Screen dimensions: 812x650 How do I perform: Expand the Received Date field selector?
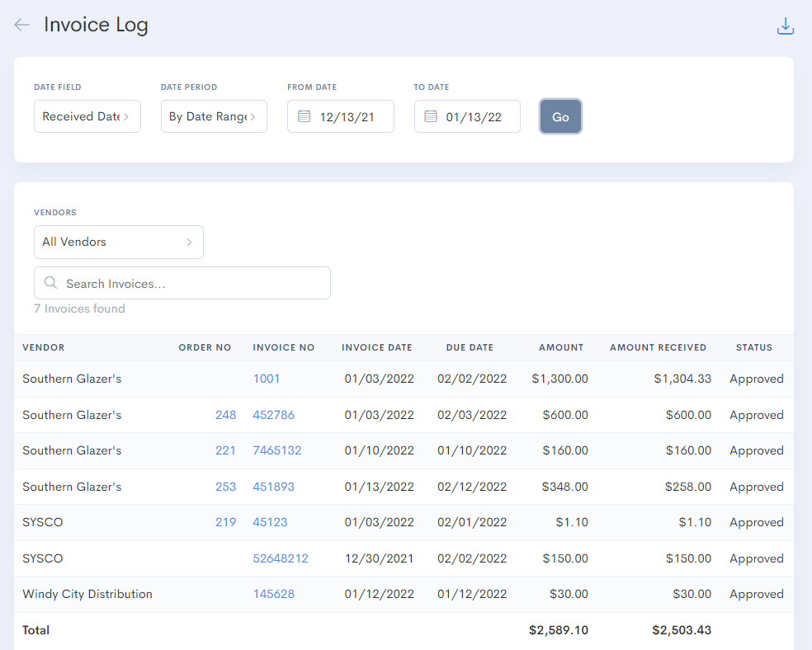[x=87, y=116]
